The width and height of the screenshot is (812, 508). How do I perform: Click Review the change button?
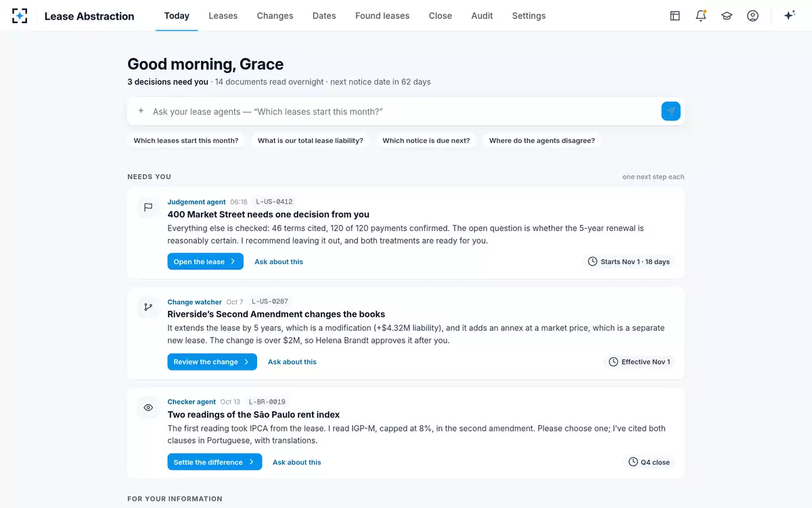(x=212, y=362)
